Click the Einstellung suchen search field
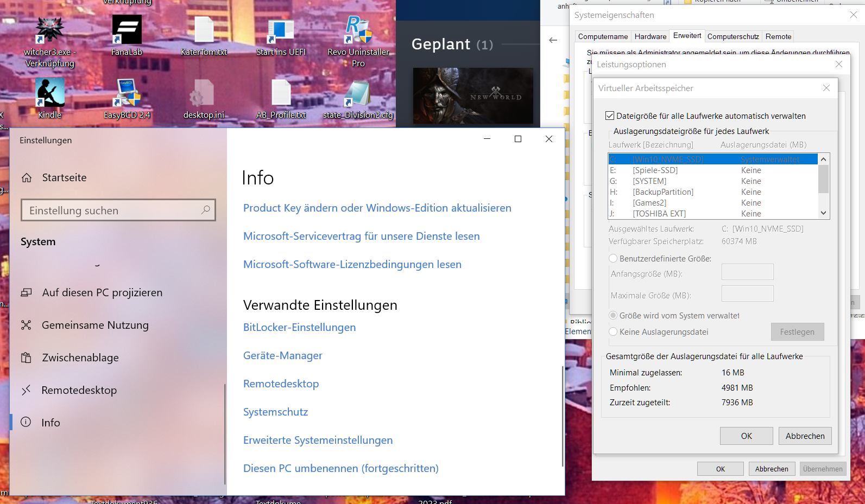The height and width of the screenshot is (504, 865). (x=118, y=210)
